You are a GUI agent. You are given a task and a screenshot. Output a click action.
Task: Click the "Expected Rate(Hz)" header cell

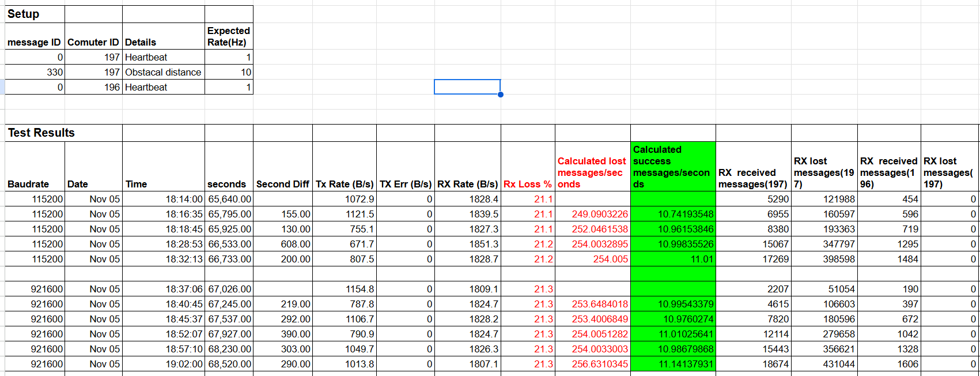point(229,36)
